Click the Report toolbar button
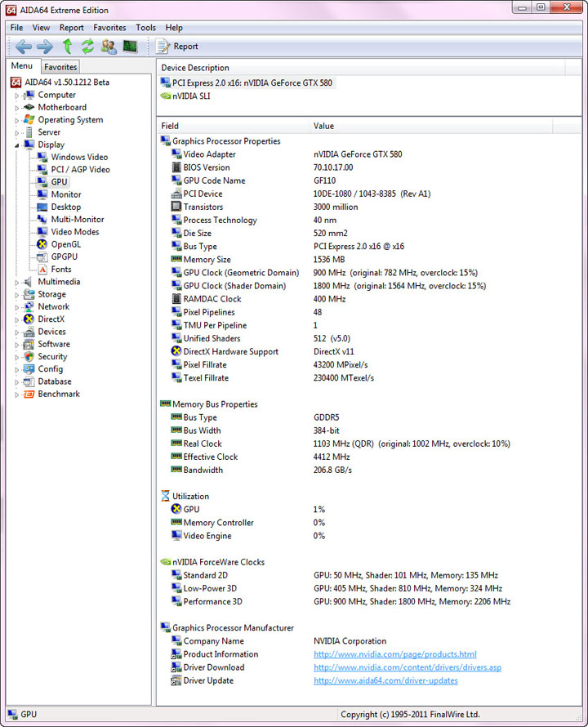 [x=177, y=47]
